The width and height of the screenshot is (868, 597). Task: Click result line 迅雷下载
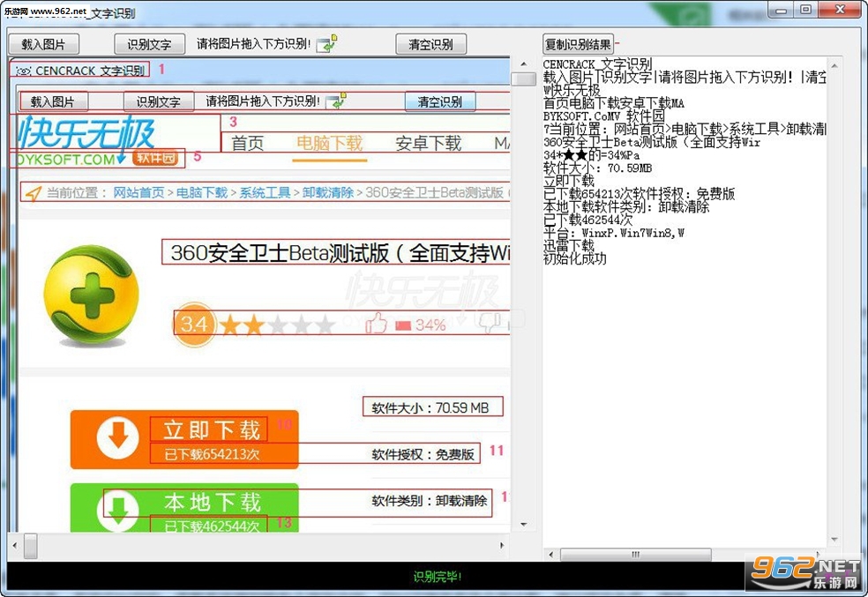[x=568, y=245]
